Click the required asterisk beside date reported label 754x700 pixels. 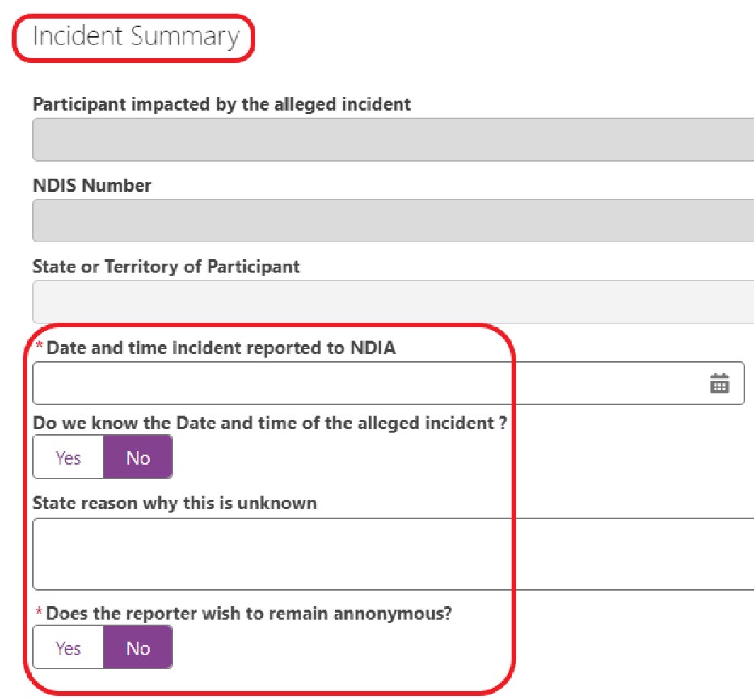pos(40,345)
